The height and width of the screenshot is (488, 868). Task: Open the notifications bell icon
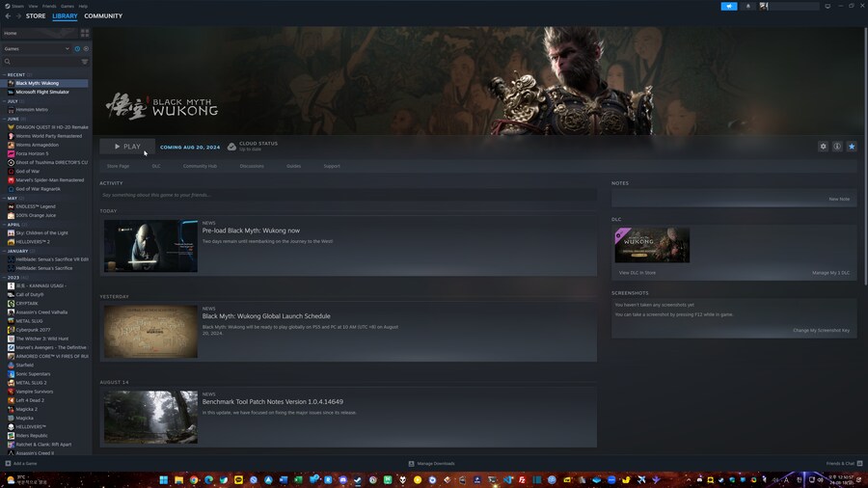click(748, 6)
